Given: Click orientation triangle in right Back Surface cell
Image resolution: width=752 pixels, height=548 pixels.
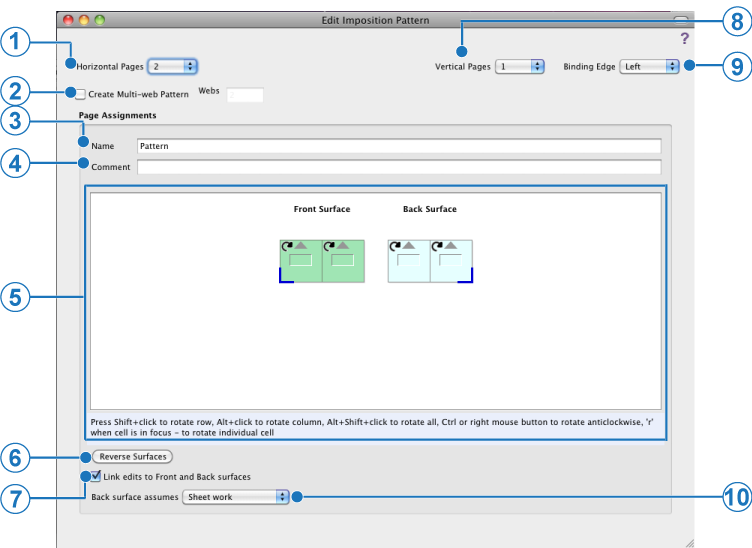Looking at the screenshot, I should 452,245.
